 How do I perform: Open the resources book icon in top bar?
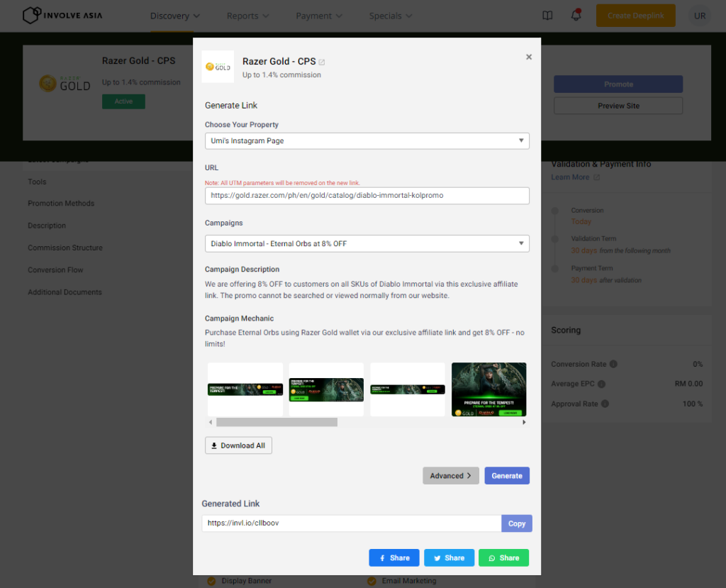click(x=547, y=16)
